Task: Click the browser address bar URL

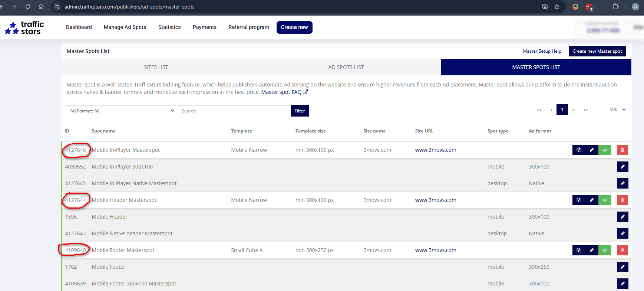Action: point(129,7)
